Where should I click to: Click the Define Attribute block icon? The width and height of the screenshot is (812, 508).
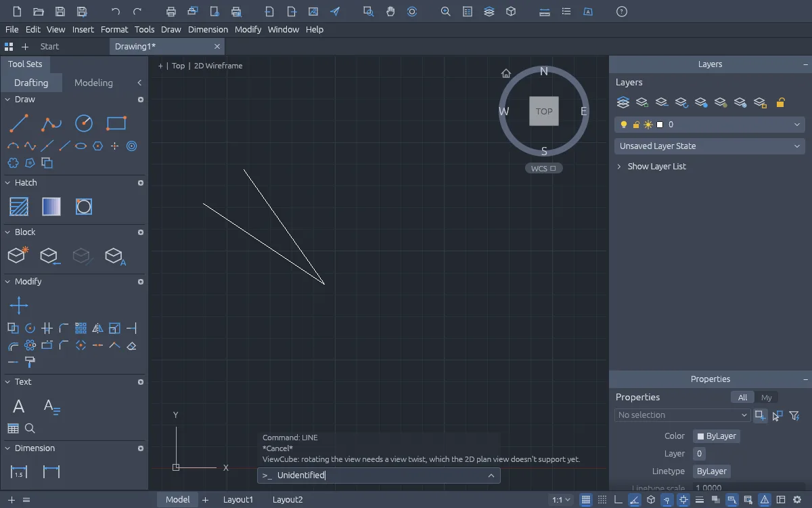pos(116,256)
